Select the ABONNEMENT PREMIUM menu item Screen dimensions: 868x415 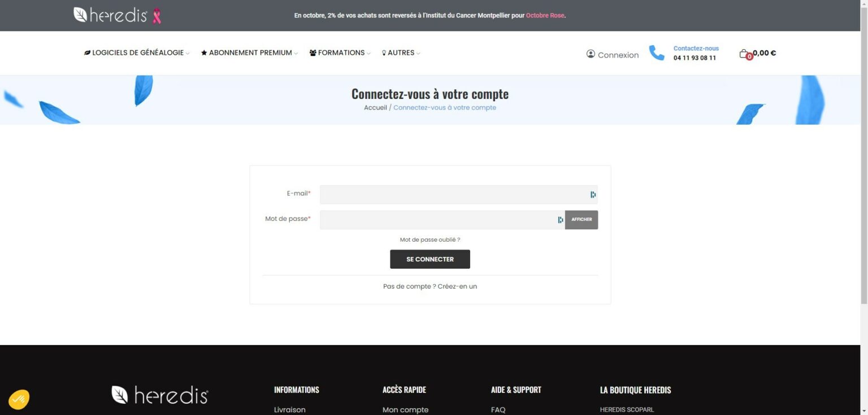pyautogui.click(x=249, y=53)
